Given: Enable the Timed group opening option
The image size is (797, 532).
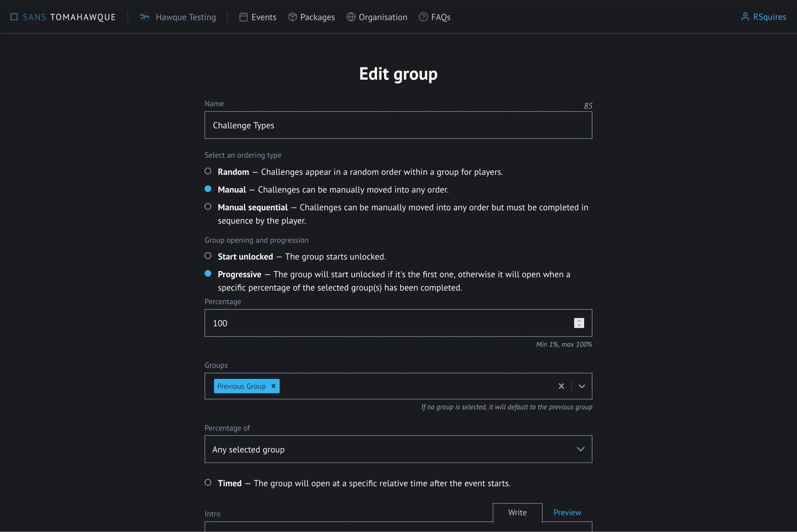Looking at the screenshot, I should coord(208,483).
